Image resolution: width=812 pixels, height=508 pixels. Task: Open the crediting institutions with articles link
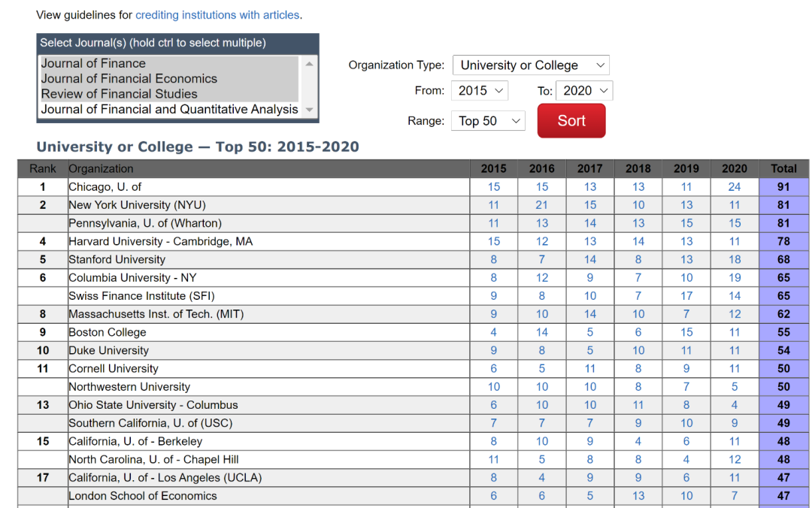click(217, 15)
